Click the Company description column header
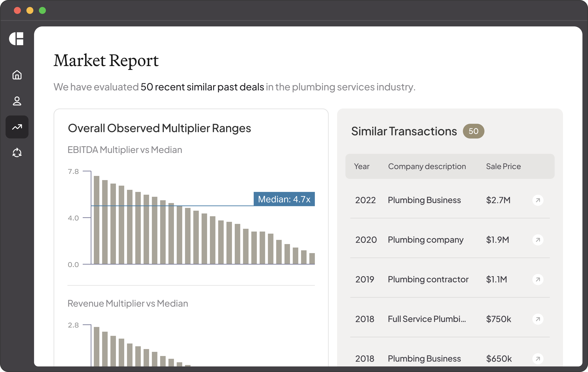 tap(427, 166)
